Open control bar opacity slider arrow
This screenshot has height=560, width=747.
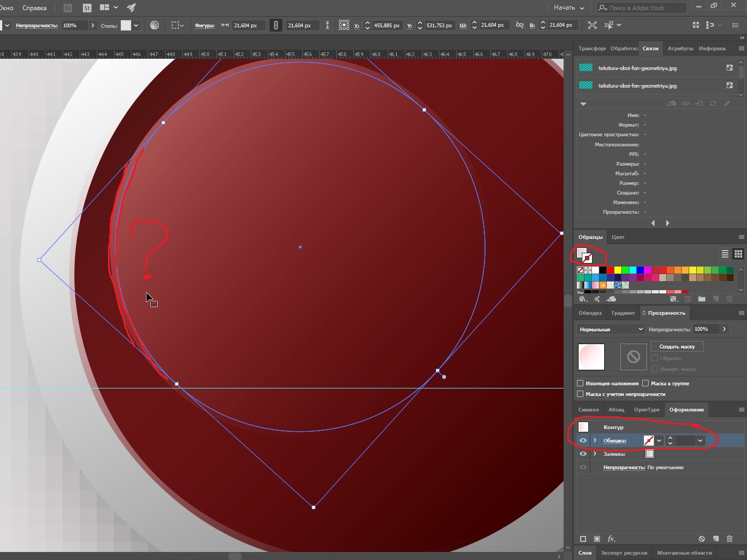coord(93,25)
